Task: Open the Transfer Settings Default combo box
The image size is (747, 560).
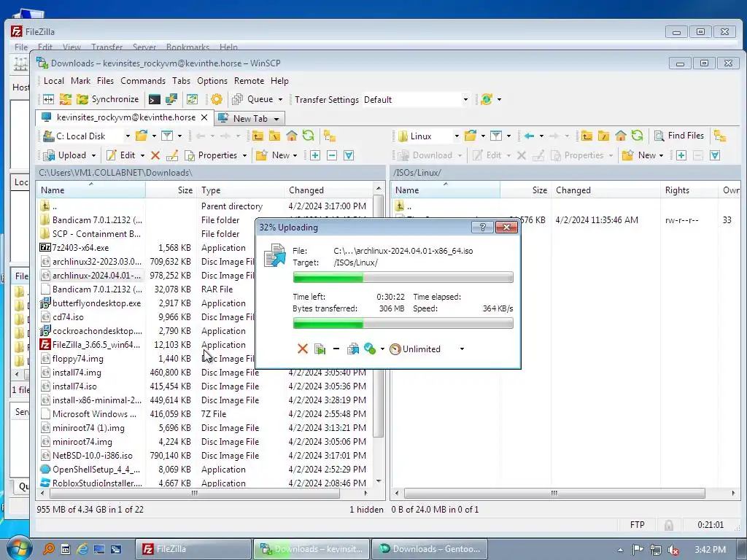Action: pyautogui.click(x=415, y=99)
